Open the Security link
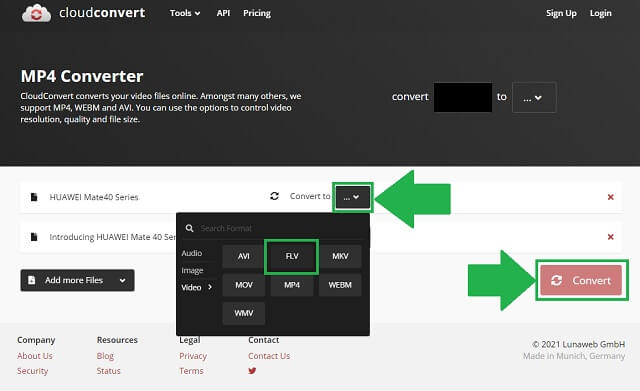The width and height of the screenshot is (640, 391). click(x=32, y=371)
